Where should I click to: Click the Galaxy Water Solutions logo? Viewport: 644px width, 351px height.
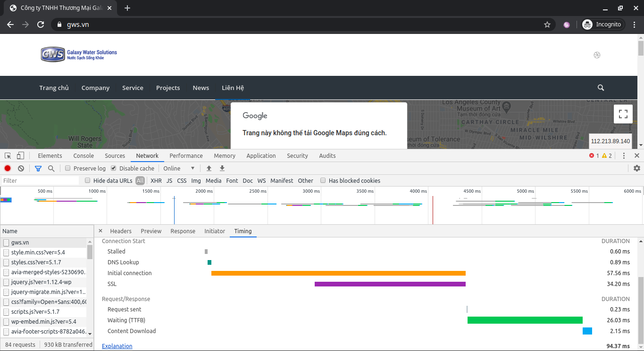pyautogui.click(x=79, y=54)
